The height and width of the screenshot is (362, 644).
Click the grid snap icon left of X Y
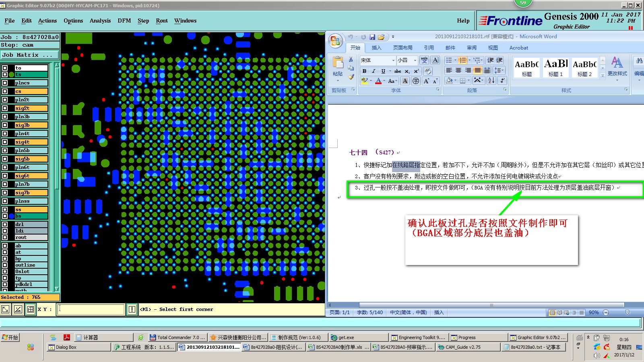(31, 309)
